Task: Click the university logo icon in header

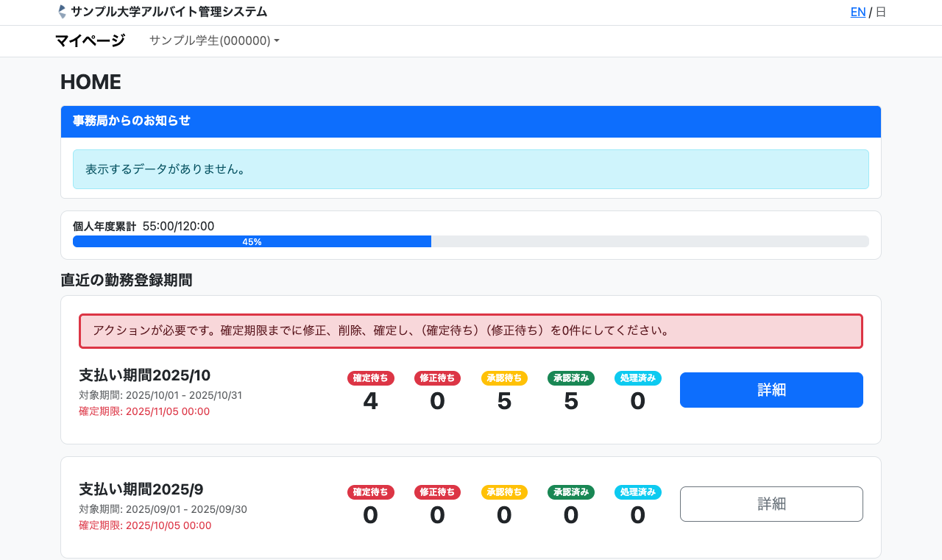Action: pyautogui.click(x=62, y=12)
